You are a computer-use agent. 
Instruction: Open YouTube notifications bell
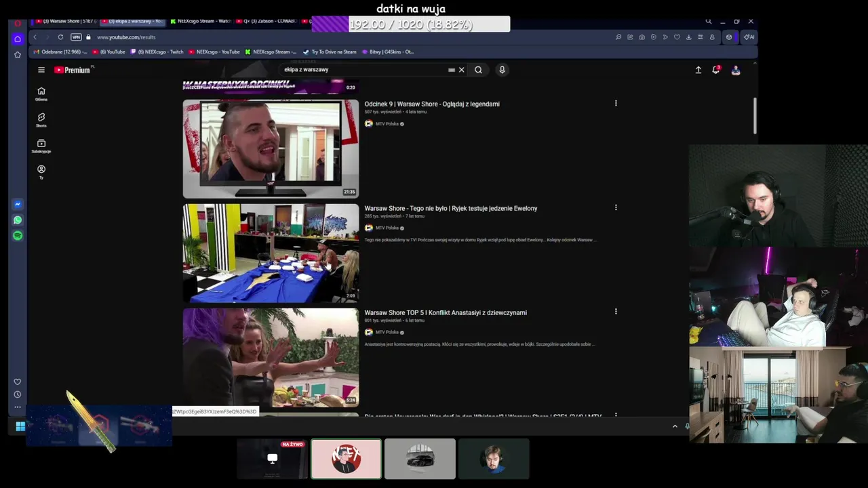tap(716, 70)
